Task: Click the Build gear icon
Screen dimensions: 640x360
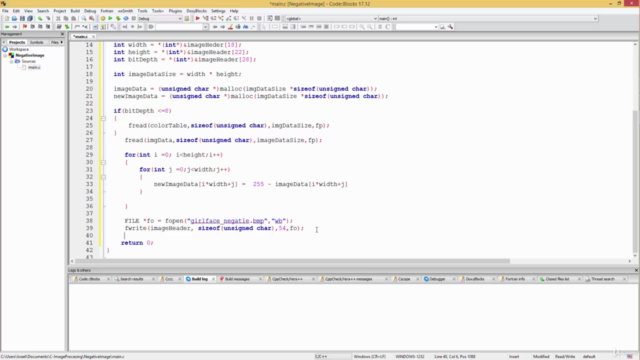Action: 102,18
